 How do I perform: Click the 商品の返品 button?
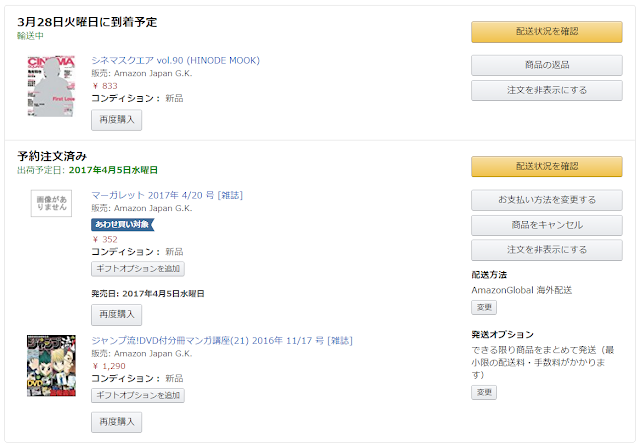tap(546, 65)
